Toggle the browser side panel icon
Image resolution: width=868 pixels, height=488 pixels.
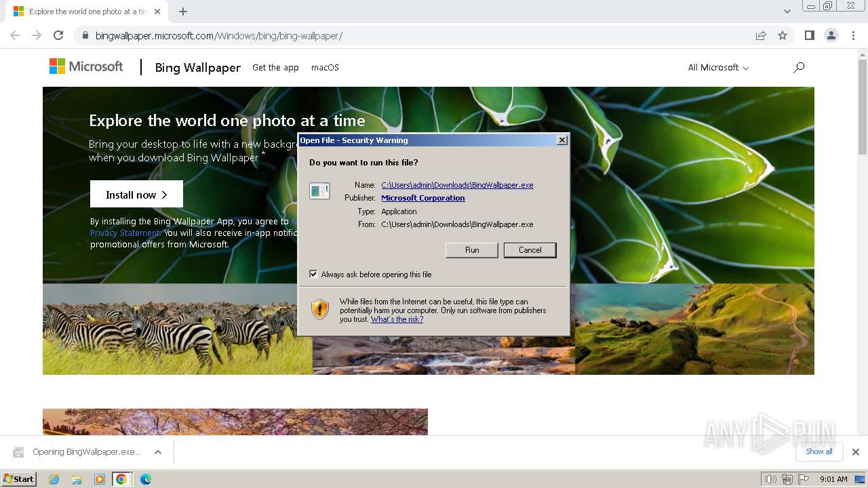pos(809,35)
